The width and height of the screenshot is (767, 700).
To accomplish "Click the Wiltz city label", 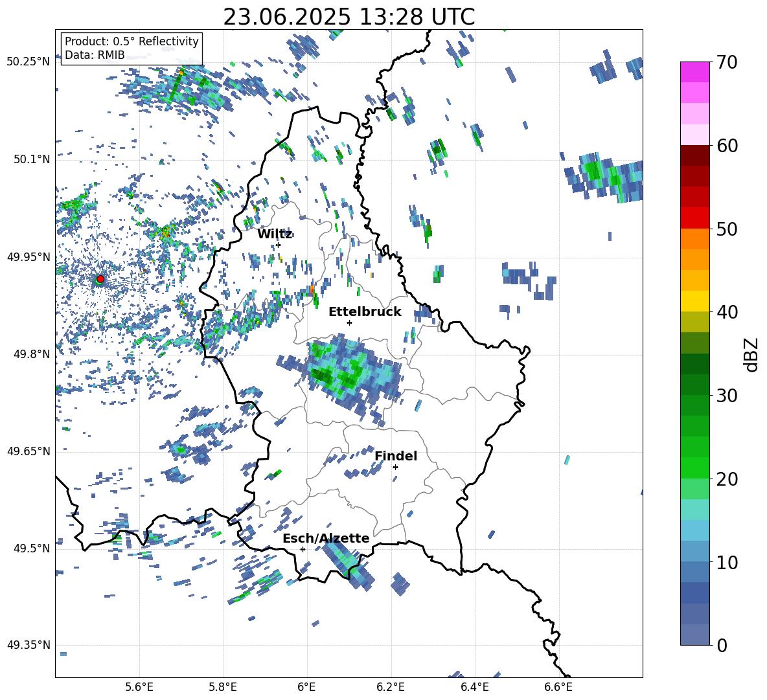I will click(275, 234).
